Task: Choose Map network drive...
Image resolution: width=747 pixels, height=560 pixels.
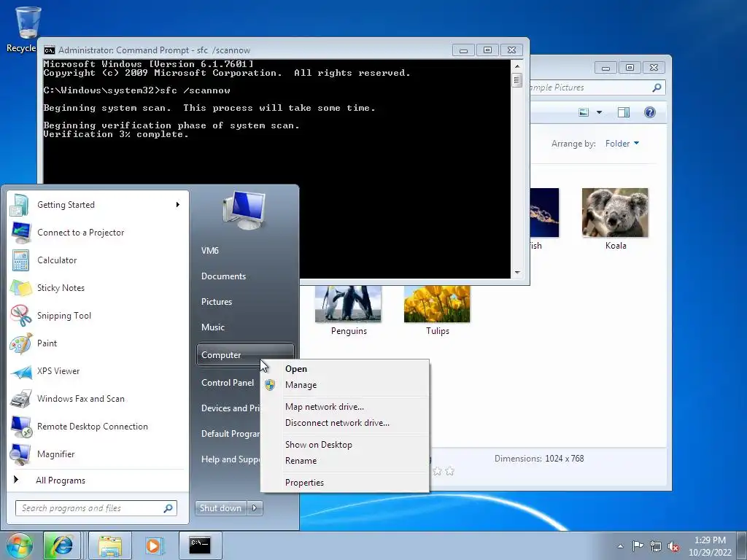Action: pyautogui.click(x=345, y=407)
